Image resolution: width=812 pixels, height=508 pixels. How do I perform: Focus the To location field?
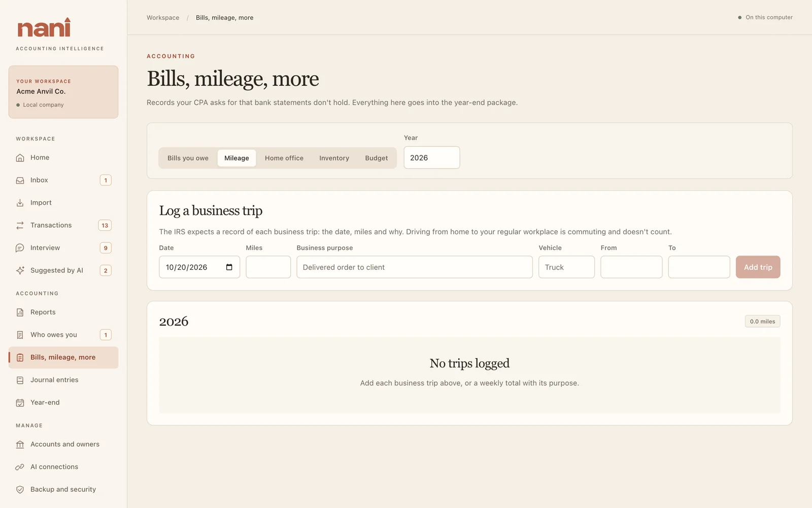[x=699, y=267]
